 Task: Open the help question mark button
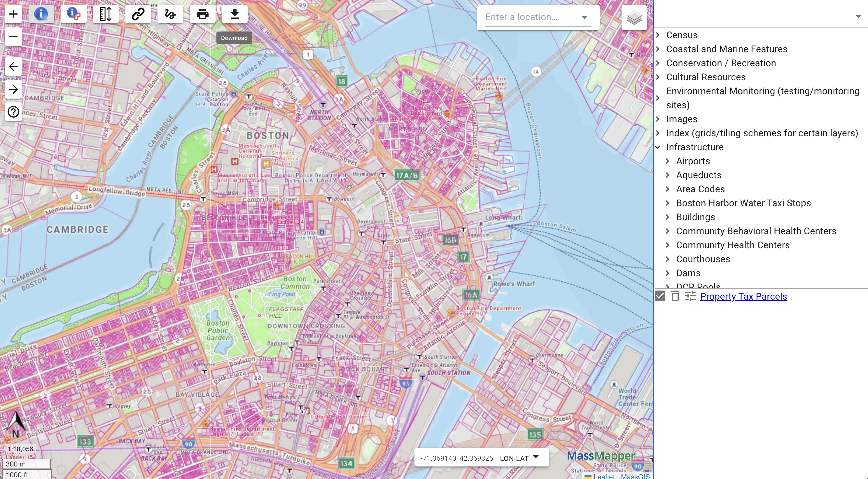pos(13,112)
